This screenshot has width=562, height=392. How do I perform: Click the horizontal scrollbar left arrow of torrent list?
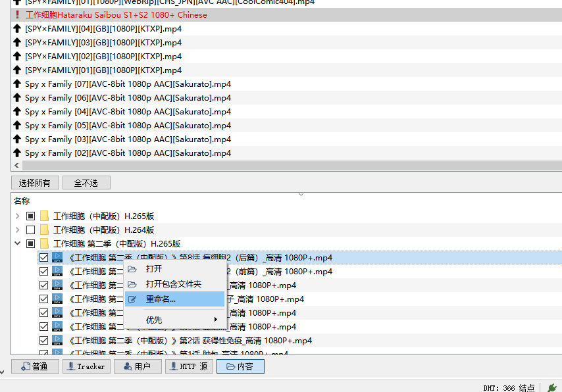point(16,165)
